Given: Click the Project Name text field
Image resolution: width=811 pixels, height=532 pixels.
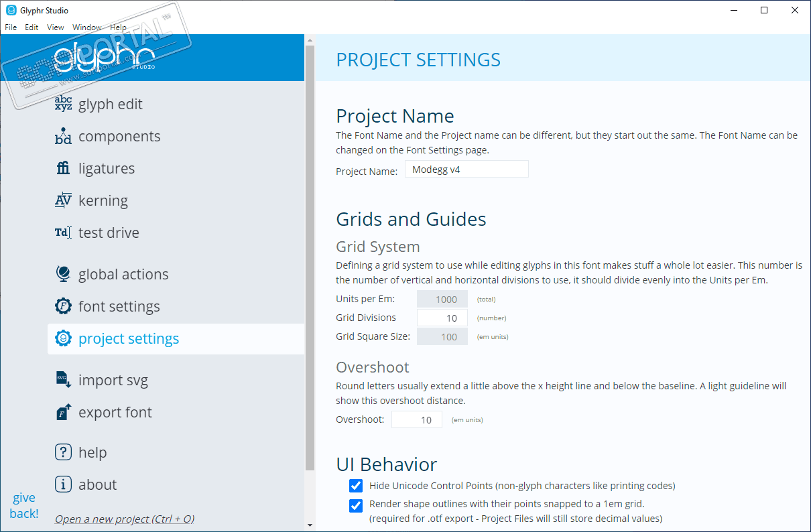Looking at the screenshot, I should (466, 170).
